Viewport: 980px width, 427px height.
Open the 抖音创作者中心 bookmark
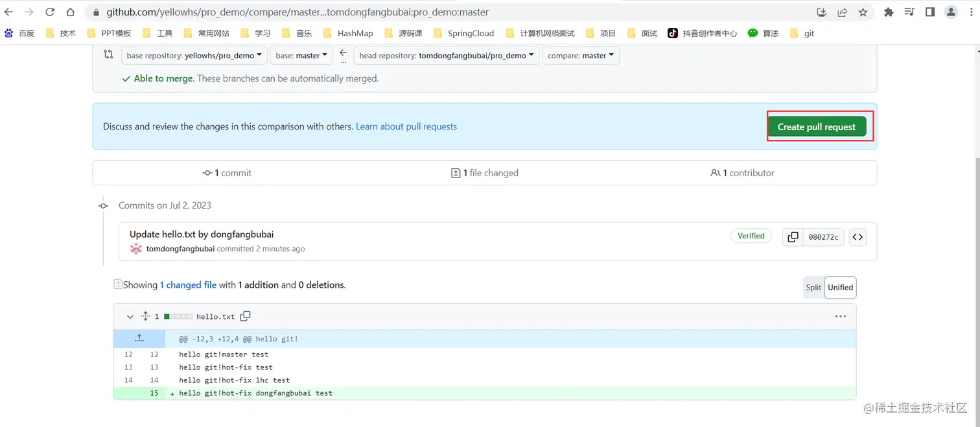click(x=703, y=33)
